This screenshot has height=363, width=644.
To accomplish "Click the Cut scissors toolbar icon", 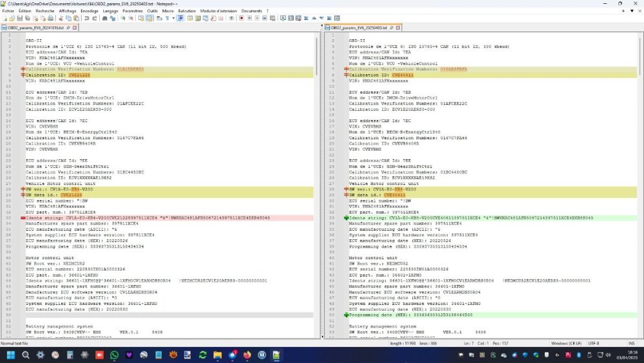I will 61,18.
